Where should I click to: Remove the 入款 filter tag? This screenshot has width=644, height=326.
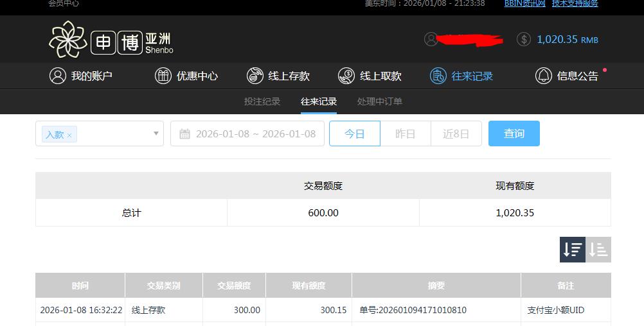click(69, 135)
